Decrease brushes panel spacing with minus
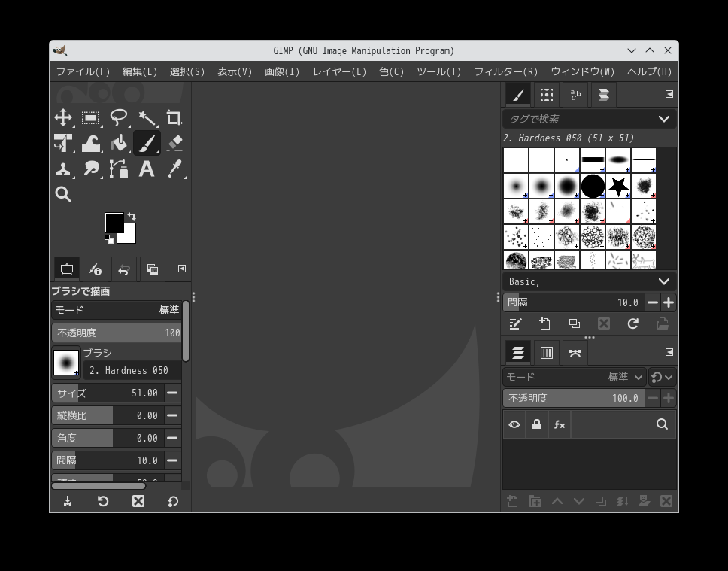The width and height of the screenshot is (728, 571). coord(652,302)
